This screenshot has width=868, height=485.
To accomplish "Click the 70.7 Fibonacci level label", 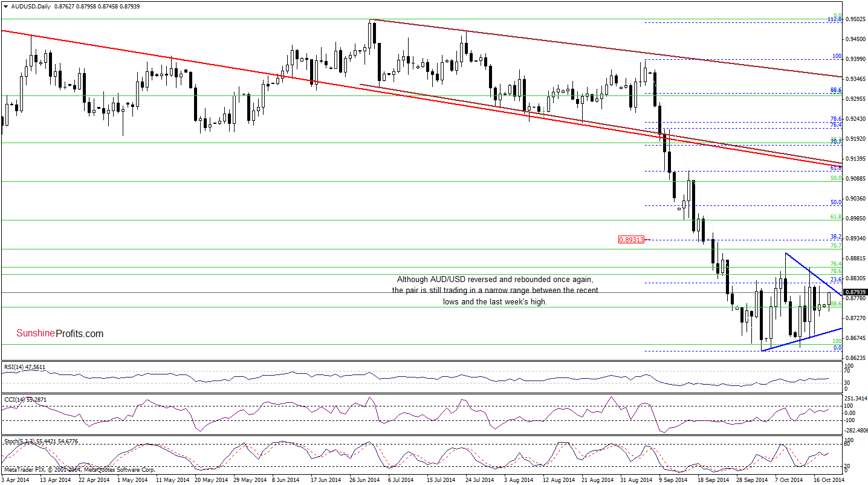I will coord(837,246).
